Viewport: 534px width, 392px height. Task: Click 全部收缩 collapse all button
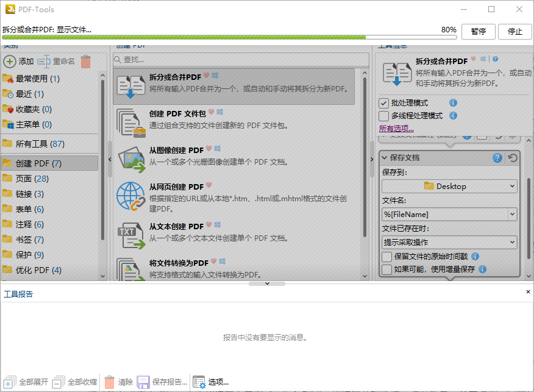pyautogui.click(x=74, y=382)
